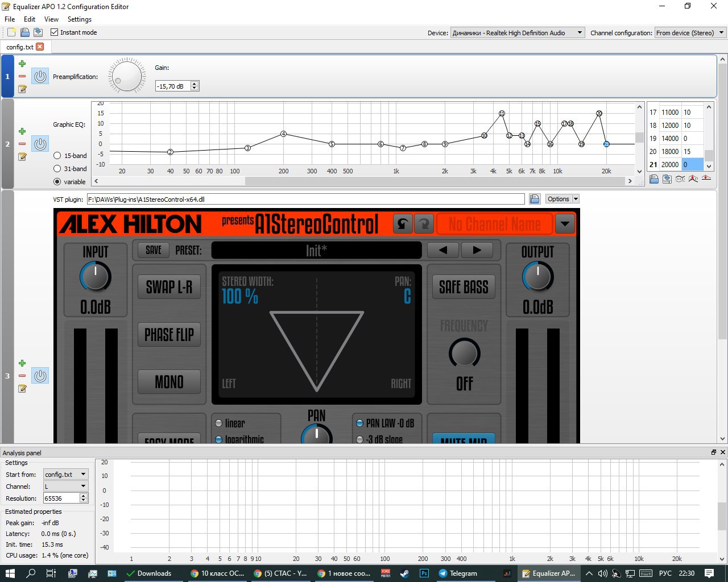This screenshot has width=728, height=582.
Task: Select next preset arrow
Action: point(477,250)
